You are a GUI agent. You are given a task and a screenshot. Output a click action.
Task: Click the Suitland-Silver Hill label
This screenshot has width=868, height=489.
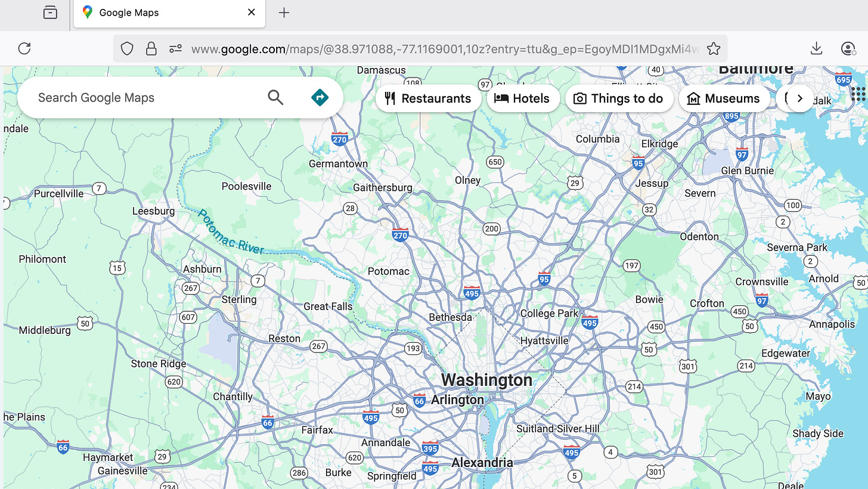[x=558, y=428]
